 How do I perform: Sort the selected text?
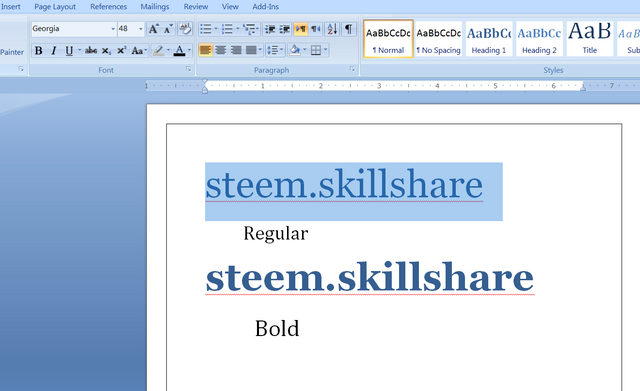point(332,29)
